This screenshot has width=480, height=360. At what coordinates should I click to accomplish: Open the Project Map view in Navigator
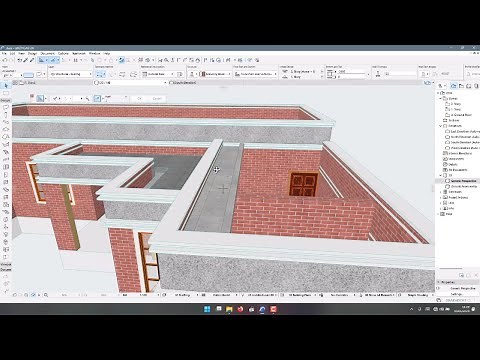[454, 86]
